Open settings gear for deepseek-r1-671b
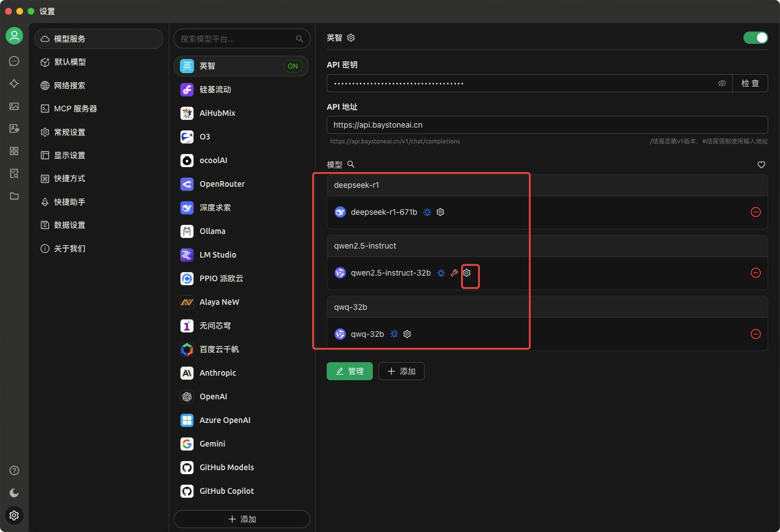Viewport: 780px width, 532px height. pyautogui.click(x=440, y=212)
